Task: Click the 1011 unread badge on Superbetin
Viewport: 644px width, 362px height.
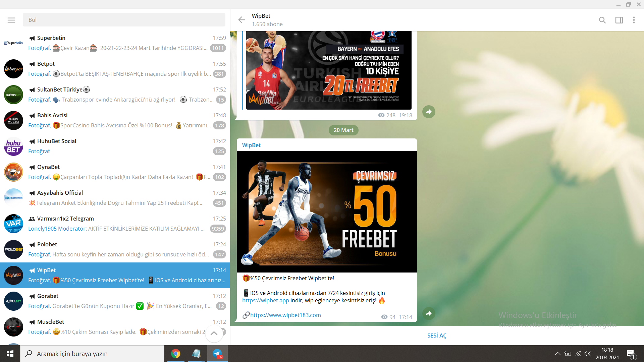Action: click(218, 48)
